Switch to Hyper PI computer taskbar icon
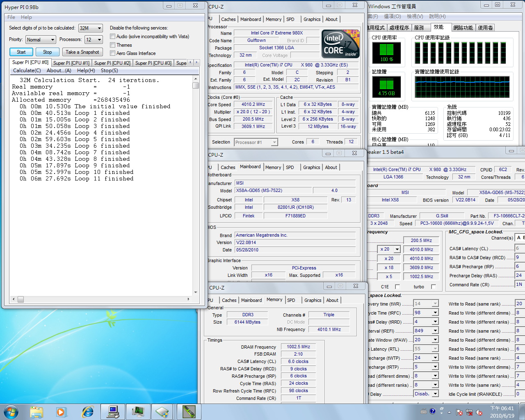Viewport: 525px width, 420px height. tap(112, 412)
